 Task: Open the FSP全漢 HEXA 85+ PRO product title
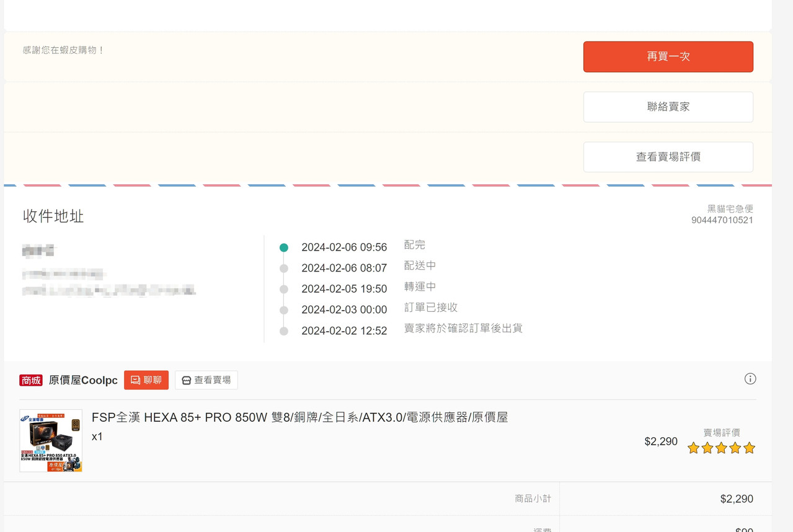point(299,417)
